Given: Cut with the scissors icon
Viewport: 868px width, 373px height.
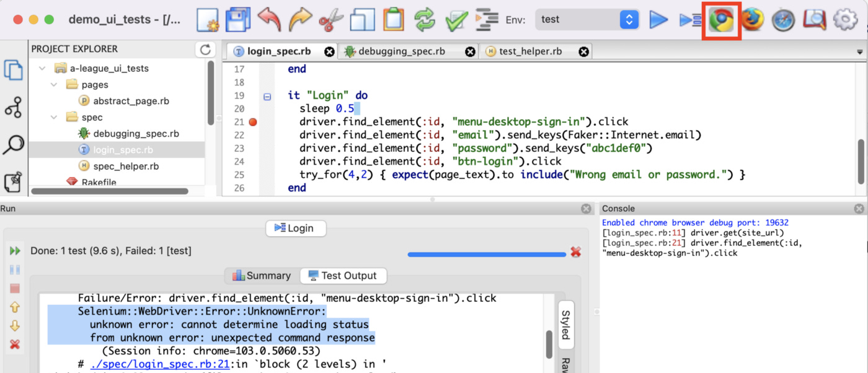Looking at the screenshot, I should tap(331, 20).
